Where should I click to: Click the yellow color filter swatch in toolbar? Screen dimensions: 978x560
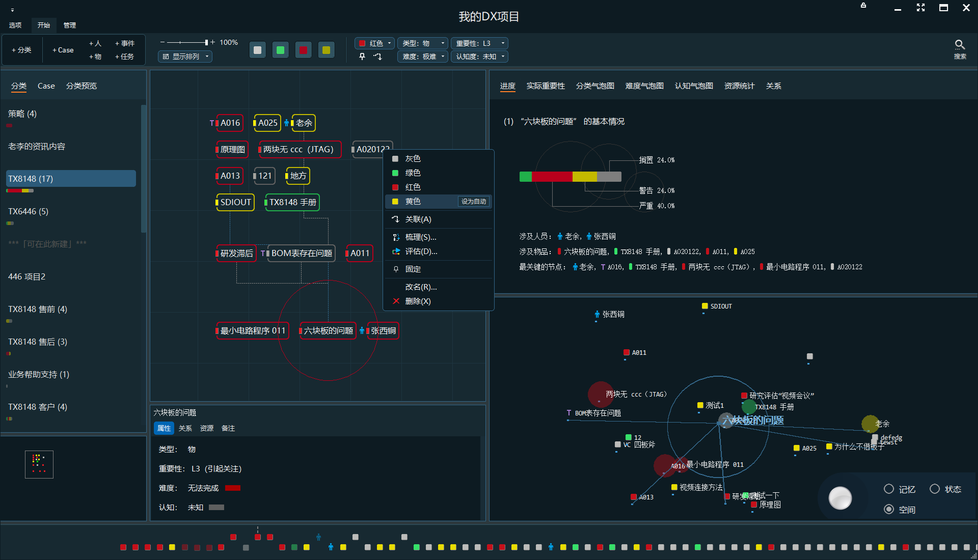327,50
